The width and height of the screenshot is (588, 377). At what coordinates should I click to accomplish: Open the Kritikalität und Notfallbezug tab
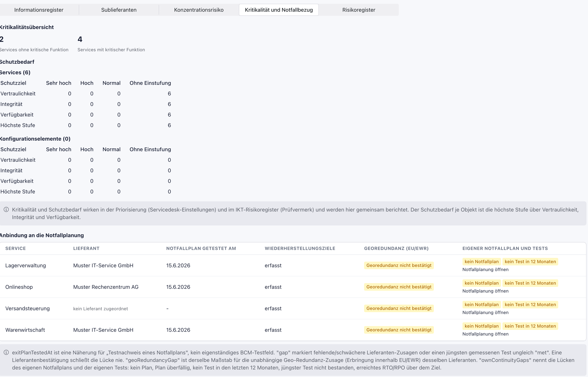(x=279, y=10)
